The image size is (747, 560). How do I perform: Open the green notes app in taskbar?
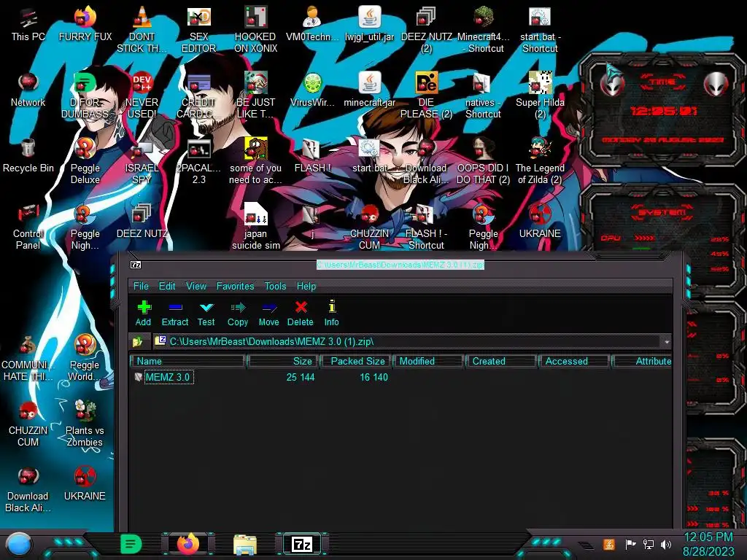131,544
